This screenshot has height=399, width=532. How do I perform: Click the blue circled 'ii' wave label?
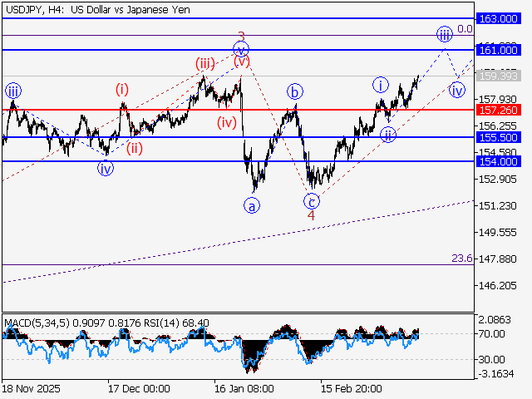[387, 134]
